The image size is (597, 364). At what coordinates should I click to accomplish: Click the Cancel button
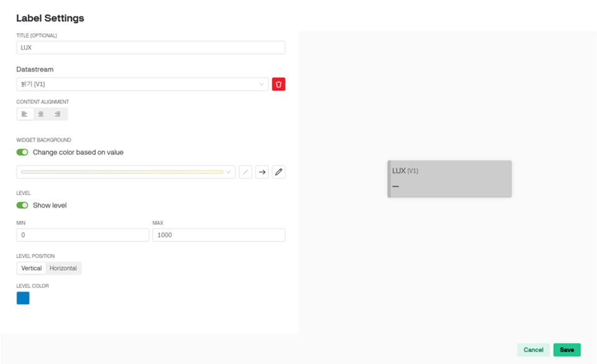click(534, 350)
